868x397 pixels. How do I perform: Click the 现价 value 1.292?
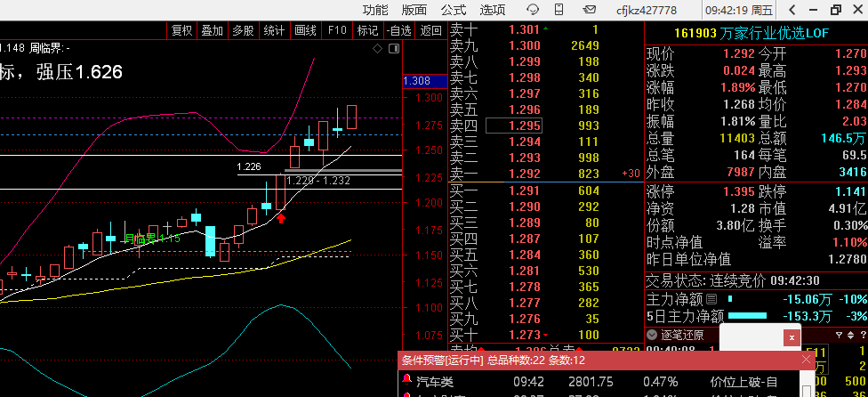click(x=738, y=53)
